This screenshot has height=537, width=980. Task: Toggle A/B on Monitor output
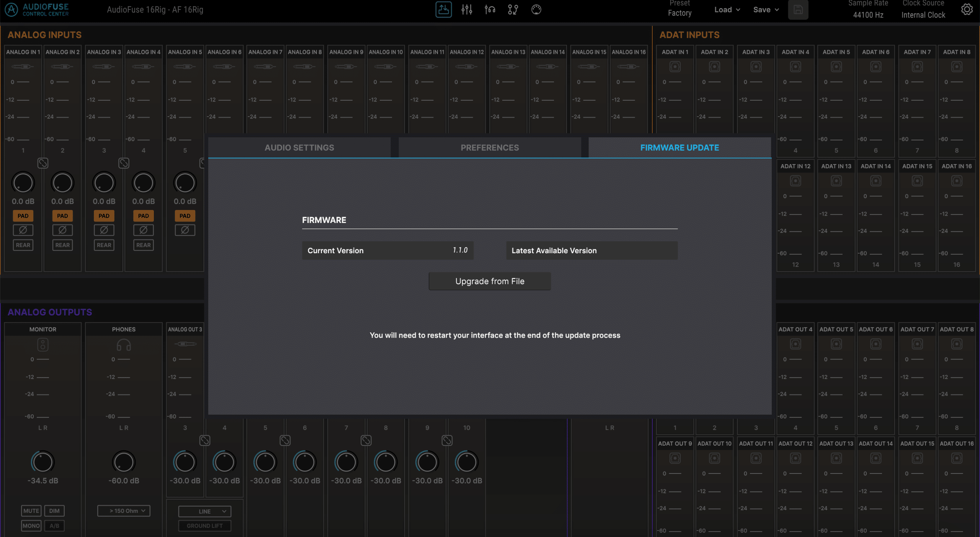54,526
